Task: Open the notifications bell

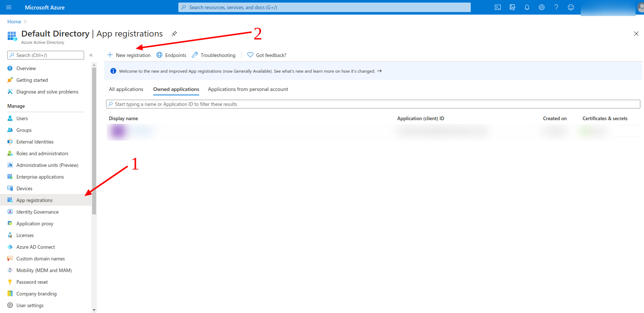Action: click(x=527, y=7)
